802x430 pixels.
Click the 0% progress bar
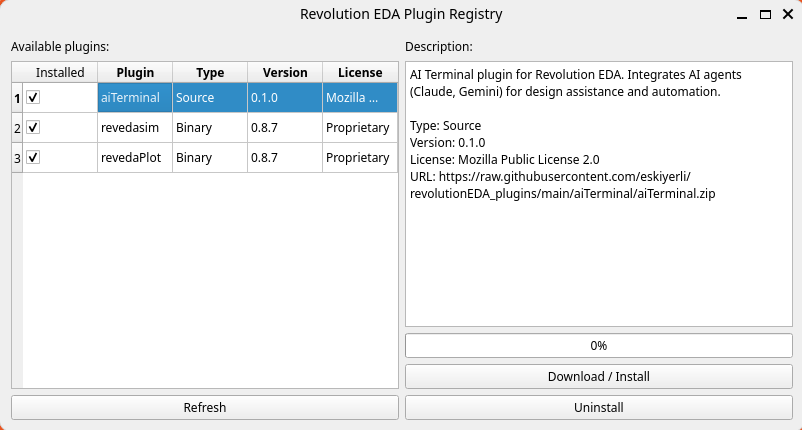tap(598, 346)
